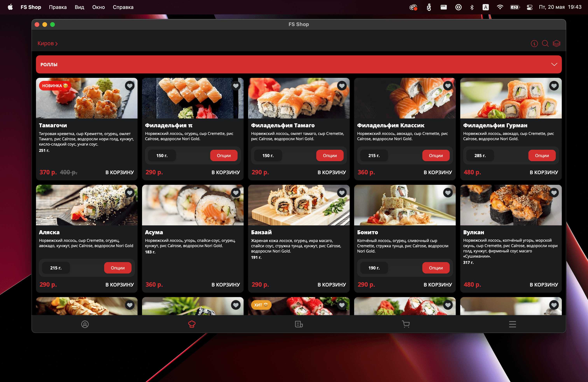This screenshot has height=382, width=588.
Task: Open Опции for Филадельфия π
Action: pyautogui.click(x=224, y=156)
